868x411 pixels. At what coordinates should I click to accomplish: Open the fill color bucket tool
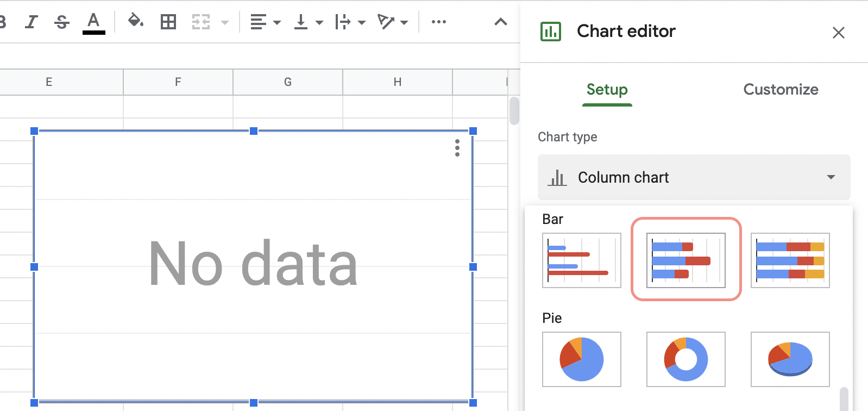coord(135,22)
